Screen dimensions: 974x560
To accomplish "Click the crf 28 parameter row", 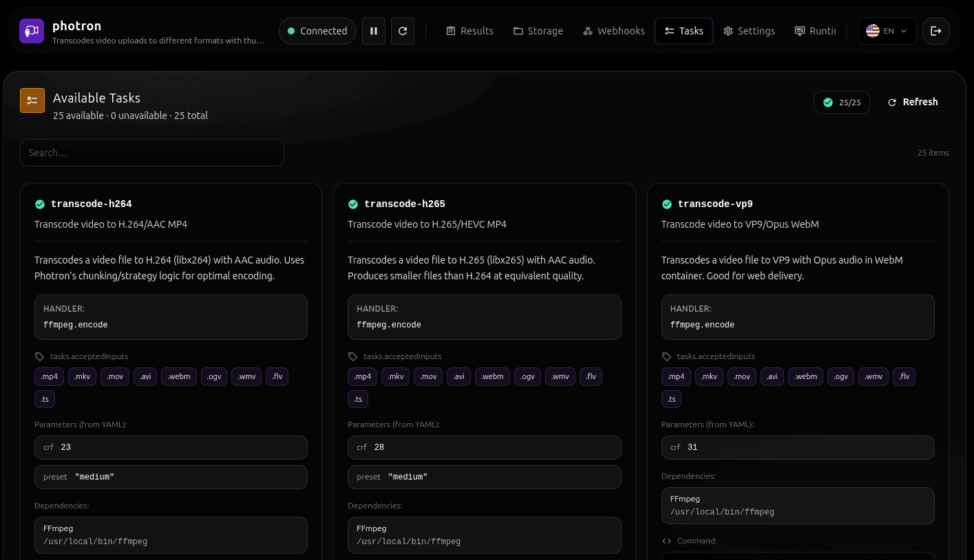I will coord(485,447).
